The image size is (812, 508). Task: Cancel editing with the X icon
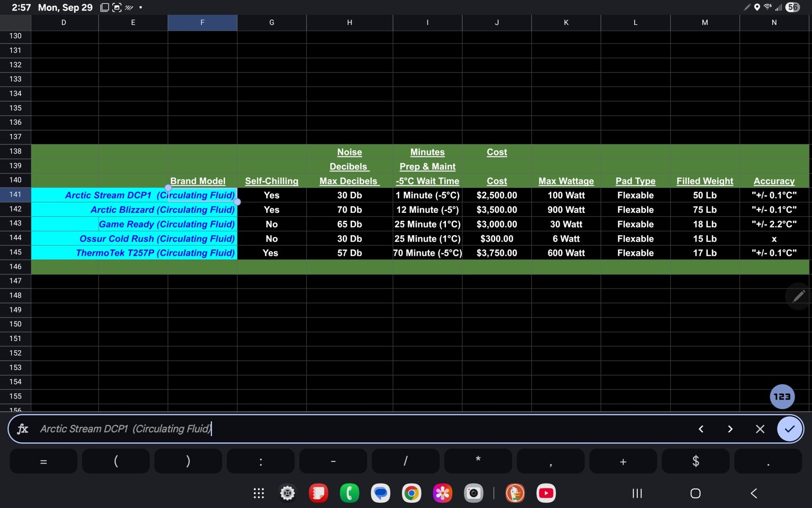point(760,429)
